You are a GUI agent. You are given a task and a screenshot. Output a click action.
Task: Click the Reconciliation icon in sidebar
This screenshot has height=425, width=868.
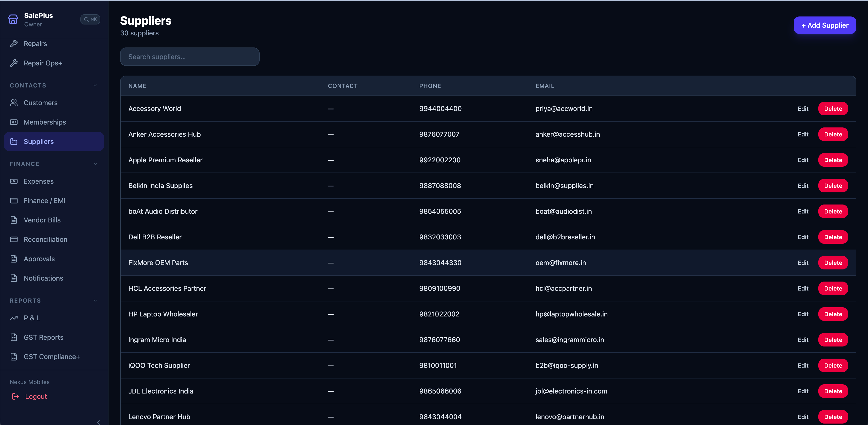[14, 239]
